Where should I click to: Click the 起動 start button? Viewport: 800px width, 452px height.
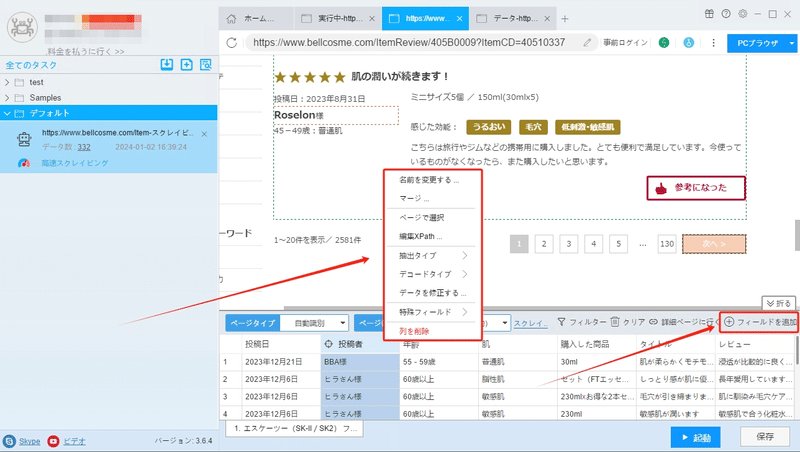[x=695, y=438]
